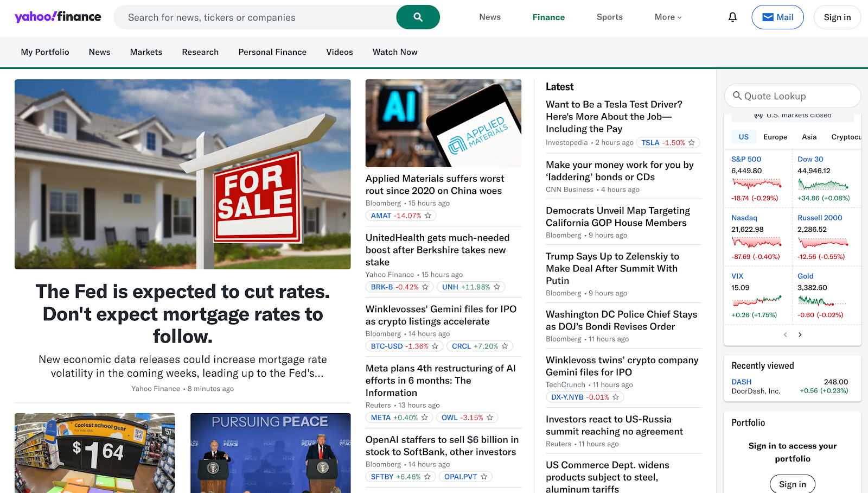This screenshot has width=868, height=493.
Task: Click the green search magnifier button
Action: click(418, 17)
